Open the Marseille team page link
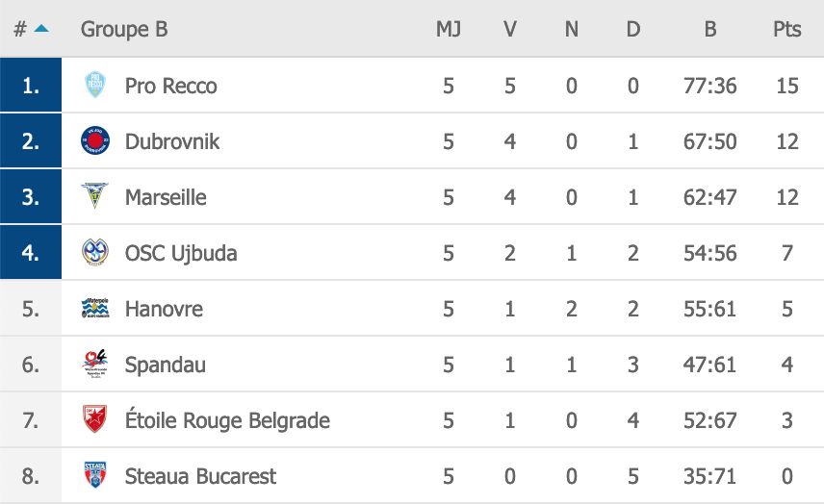Image resolution: width=824 pixels, height=504 pixels. click(166, 197)
